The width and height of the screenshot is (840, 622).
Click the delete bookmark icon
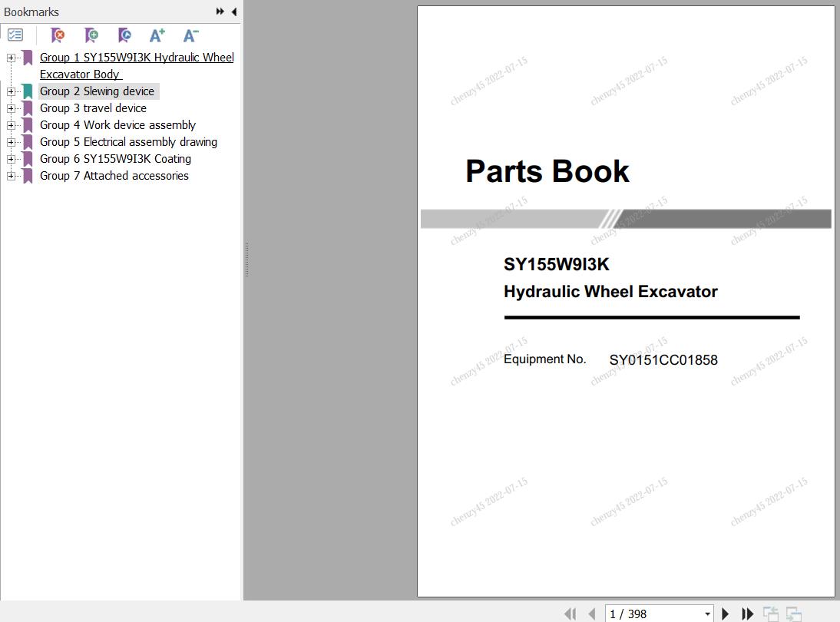pos(58,35)
